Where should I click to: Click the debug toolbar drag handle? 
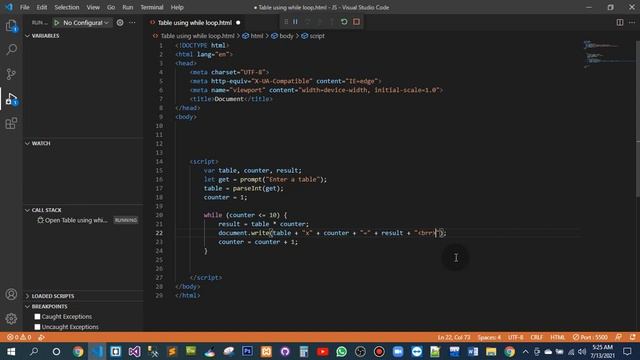click(286, 22)
